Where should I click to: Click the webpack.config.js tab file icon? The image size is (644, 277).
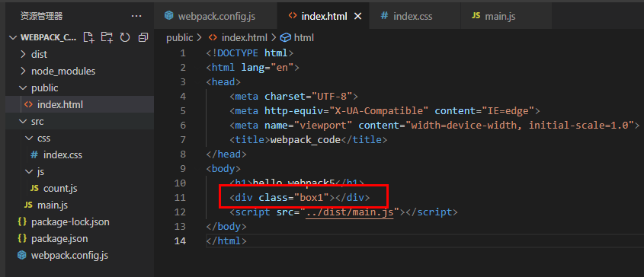[168, 16]
